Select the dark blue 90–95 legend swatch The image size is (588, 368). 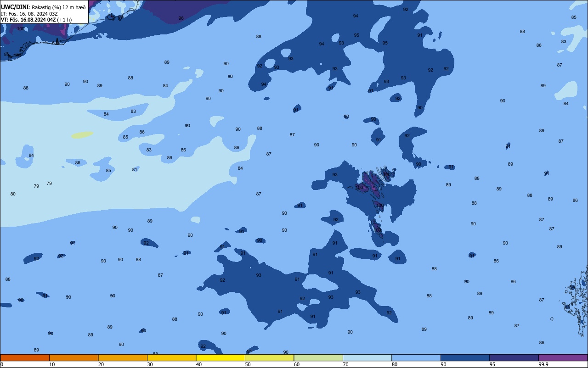pyautogui.click(x=465, y=357)
